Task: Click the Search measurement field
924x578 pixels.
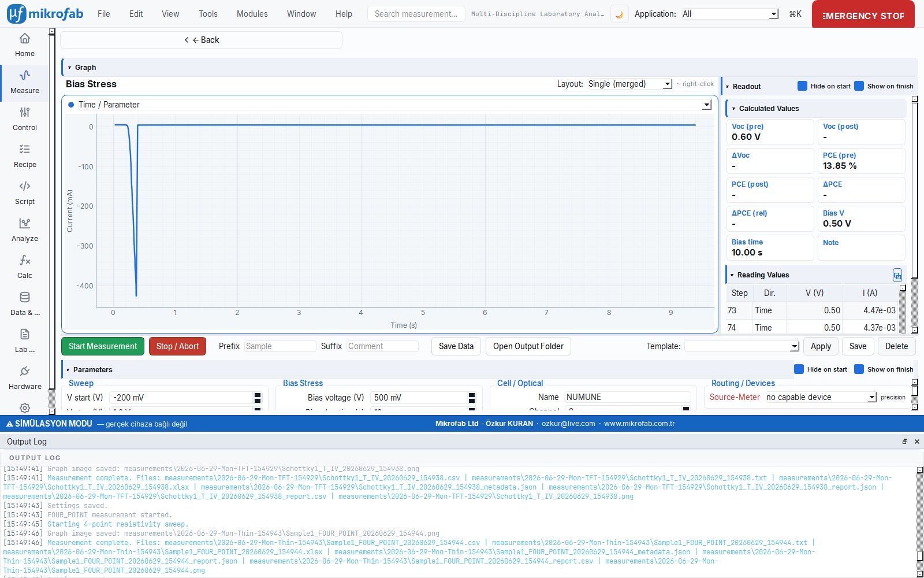Action: (x=416, y=14)
